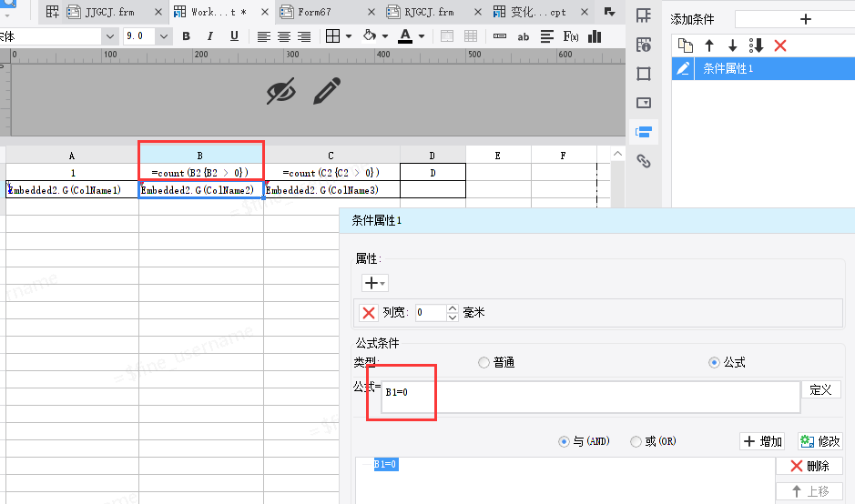
Task: Toggle underline formatting
Action: [x=234, y=36]
